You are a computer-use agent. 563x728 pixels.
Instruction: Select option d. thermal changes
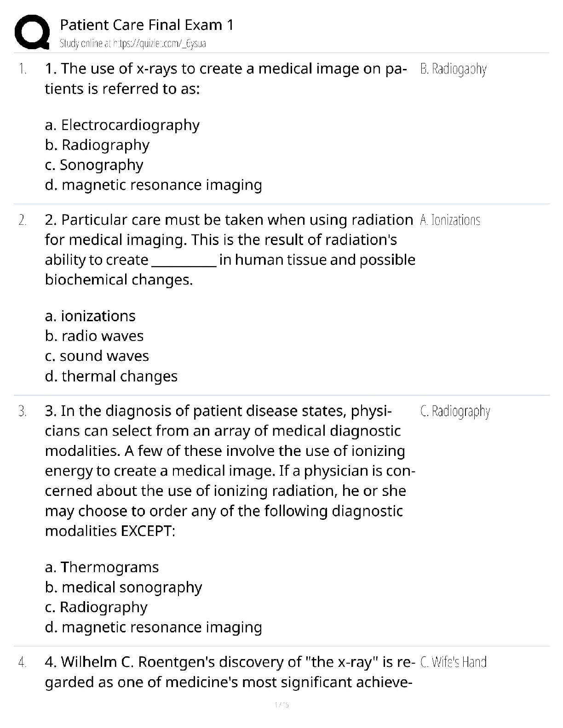click(x=111, y=376)
